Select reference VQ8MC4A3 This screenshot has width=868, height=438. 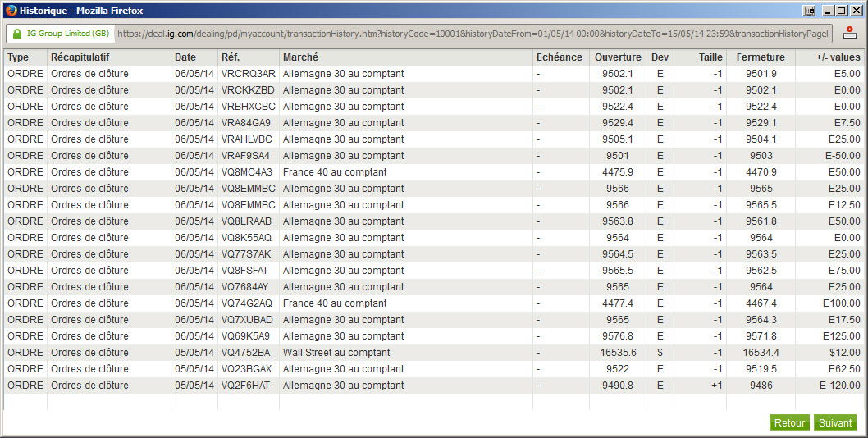[x=247, y=172]
